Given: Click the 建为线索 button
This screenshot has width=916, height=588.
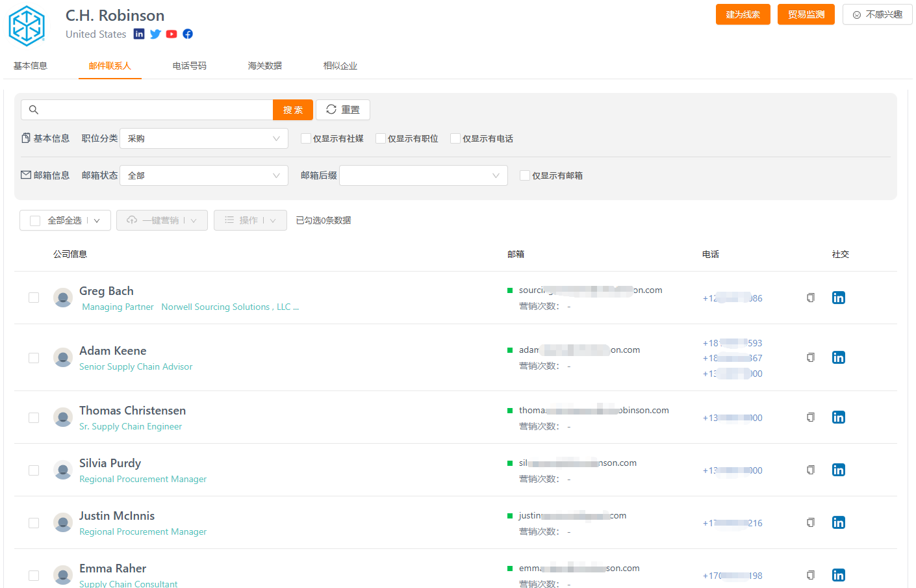Looking at the screenshot, I should pyautogui.click(x=743, y=14).
